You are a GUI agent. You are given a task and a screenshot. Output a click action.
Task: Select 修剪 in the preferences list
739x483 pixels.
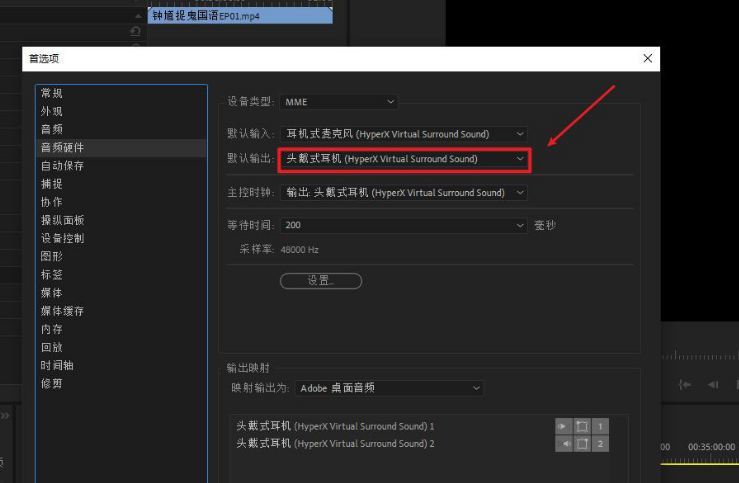coord(121,384)
